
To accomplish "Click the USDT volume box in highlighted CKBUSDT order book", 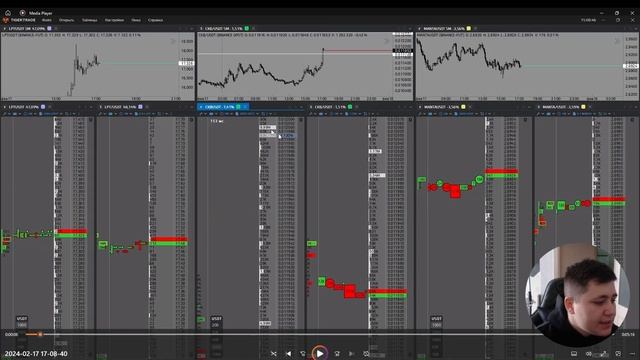I will click(216, 322).
